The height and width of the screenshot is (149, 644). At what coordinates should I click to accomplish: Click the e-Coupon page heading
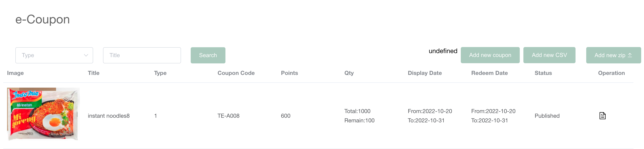point(42,19)
